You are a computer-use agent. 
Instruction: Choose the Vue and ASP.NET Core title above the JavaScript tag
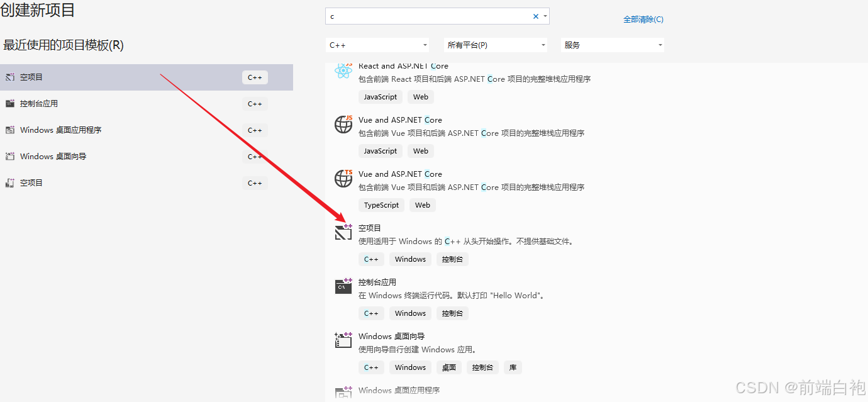point(400,120)
